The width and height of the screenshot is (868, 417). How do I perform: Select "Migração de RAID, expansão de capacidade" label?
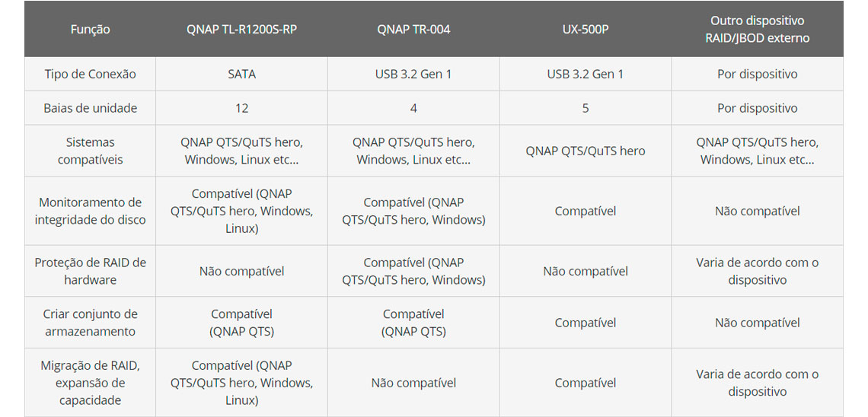tap(90, 383)
